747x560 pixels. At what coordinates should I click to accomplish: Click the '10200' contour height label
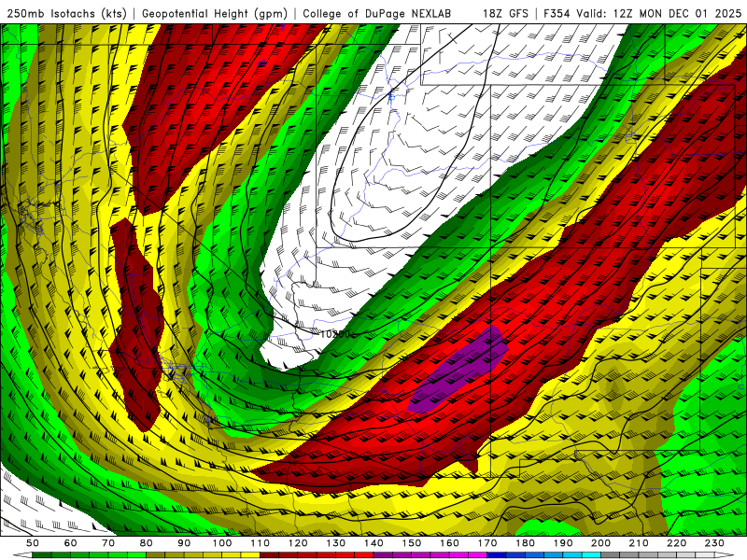click(335, 334)
